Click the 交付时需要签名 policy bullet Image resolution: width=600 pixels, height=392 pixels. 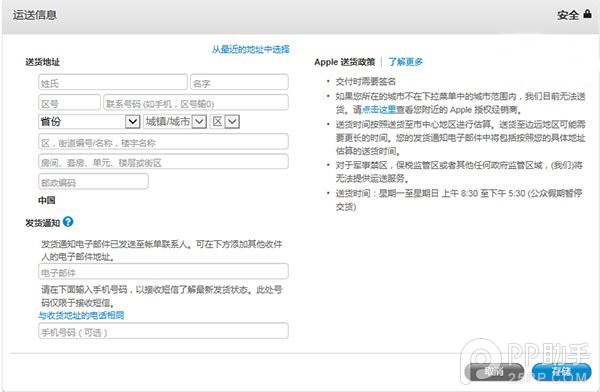pos(365,82)
